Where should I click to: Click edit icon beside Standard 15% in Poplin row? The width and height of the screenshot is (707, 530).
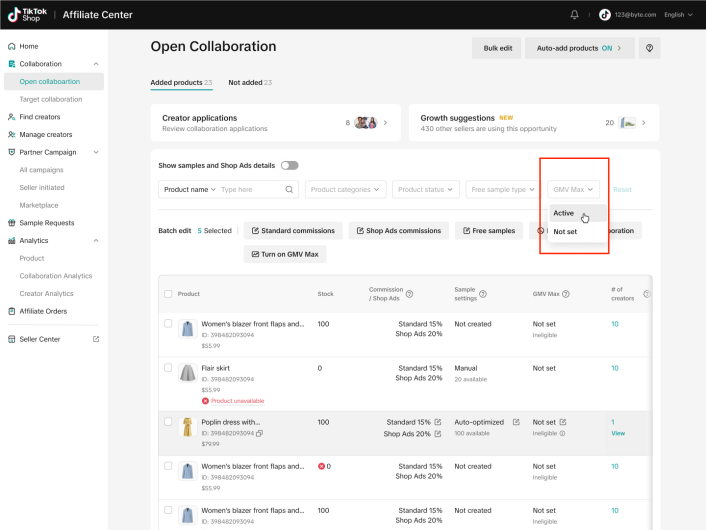(x=438, y=422)
